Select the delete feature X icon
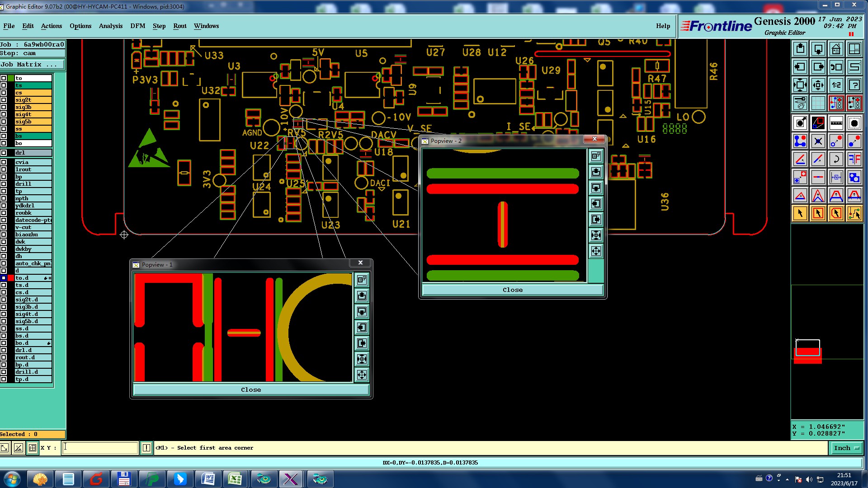The height and width of the screenshot is (488, 868). pos(818,141)
